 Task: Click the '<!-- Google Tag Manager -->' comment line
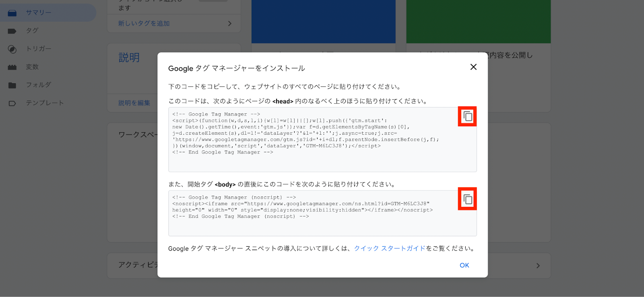click(216, 114)
